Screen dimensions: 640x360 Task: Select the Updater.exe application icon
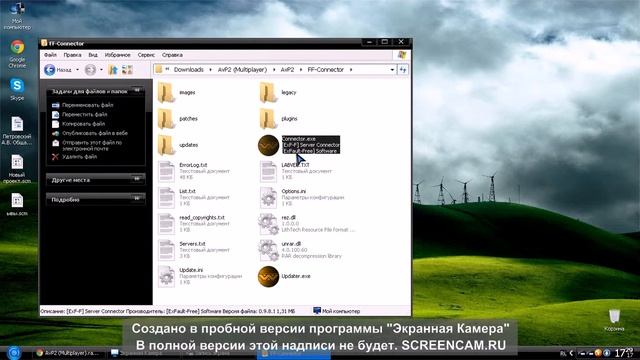tap(268, 276)
